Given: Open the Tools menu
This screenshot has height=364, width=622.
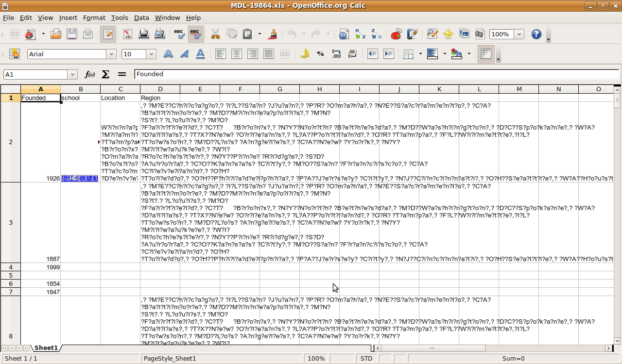Looking at the screenshot, I should 120,18.
